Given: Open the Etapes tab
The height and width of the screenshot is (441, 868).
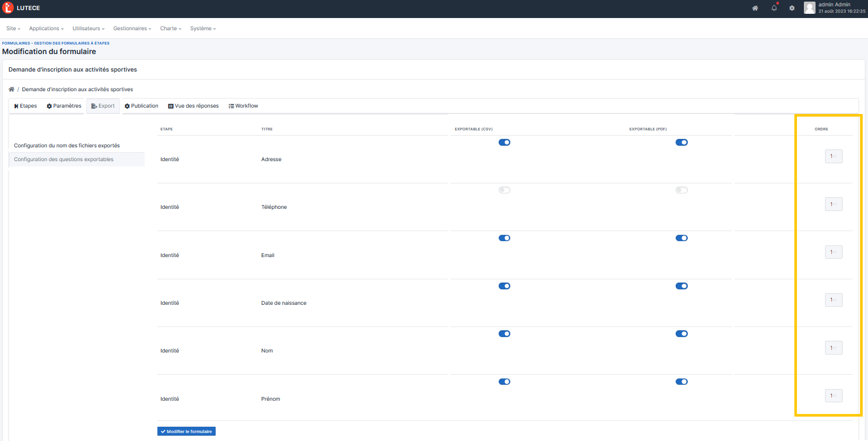Looking at the screenshot, I should (x=25, y=106).
